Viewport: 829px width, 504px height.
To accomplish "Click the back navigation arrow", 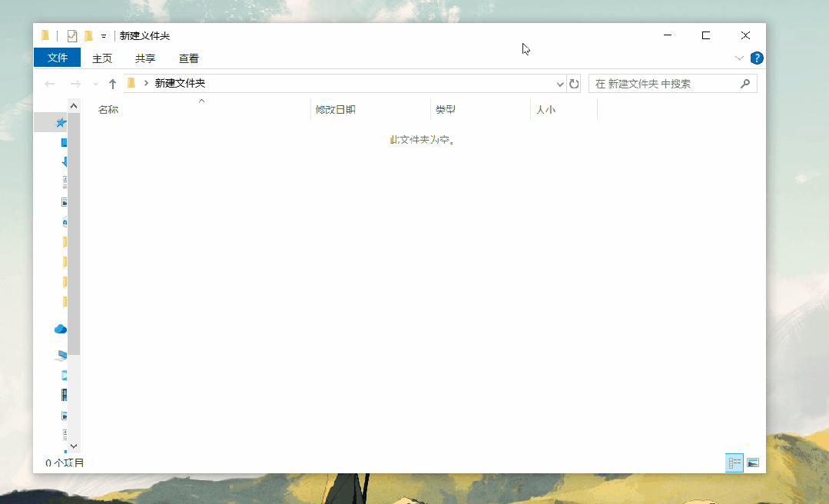I will click(x=48, y=83).
